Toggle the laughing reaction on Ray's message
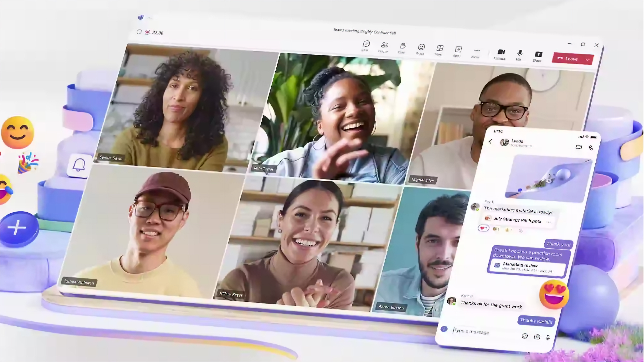This screenshot has width=644, height=362. pyautogui.click(x=496, y=229)
